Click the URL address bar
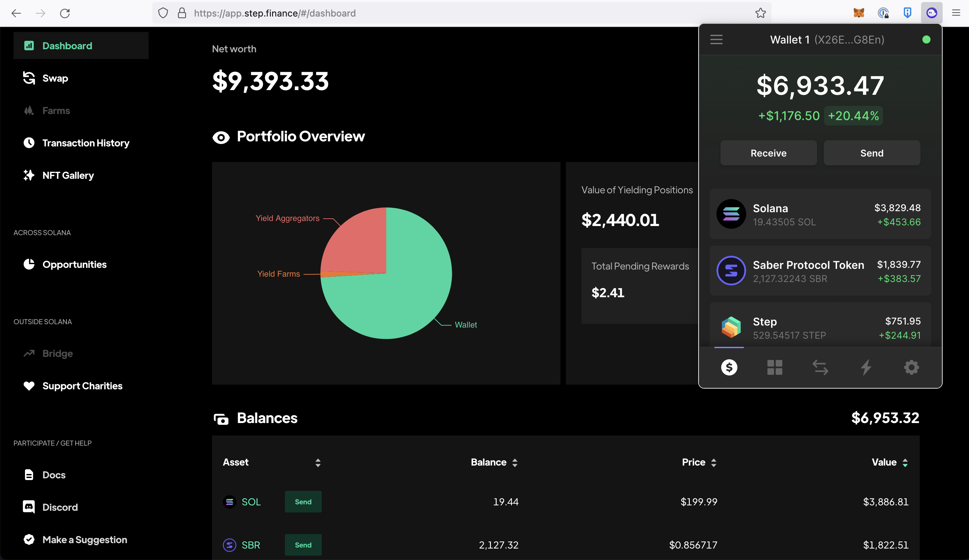Viewport: 969px width, 560px height. click(x=462, y=13)
